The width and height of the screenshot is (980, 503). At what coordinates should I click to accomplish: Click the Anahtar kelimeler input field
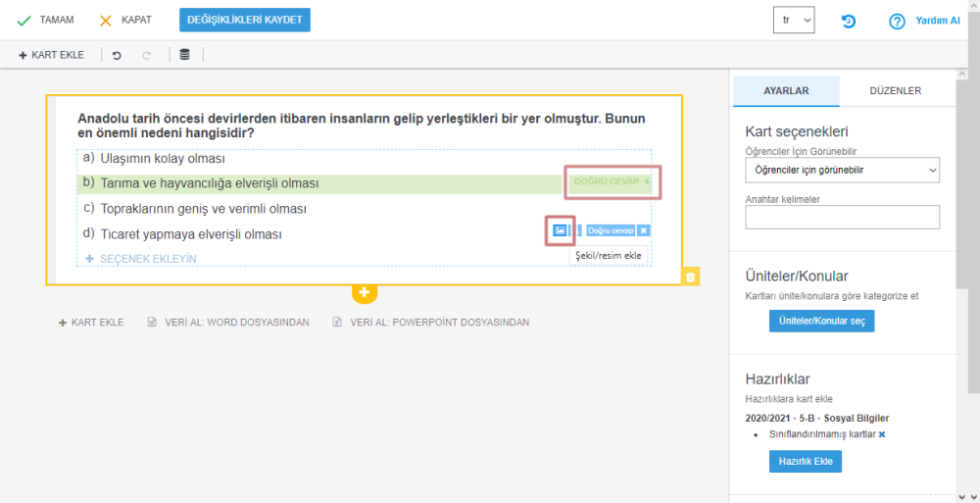(842, 217)
